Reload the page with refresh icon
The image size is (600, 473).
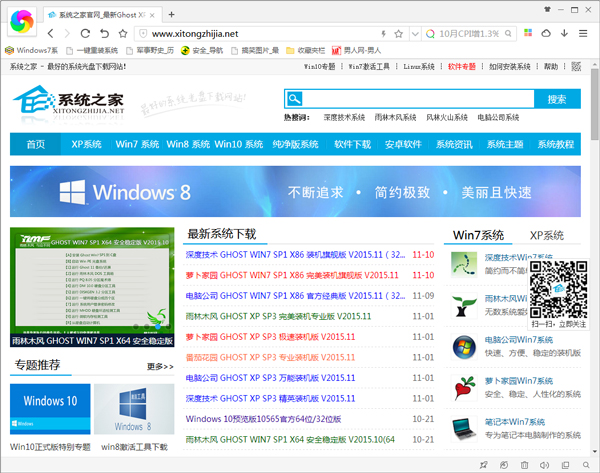85,34
